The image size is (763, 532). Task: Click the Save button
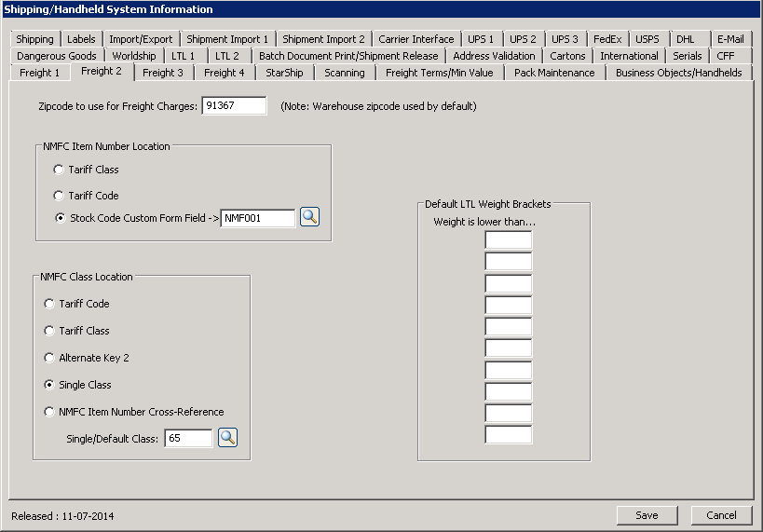[647, 515]
